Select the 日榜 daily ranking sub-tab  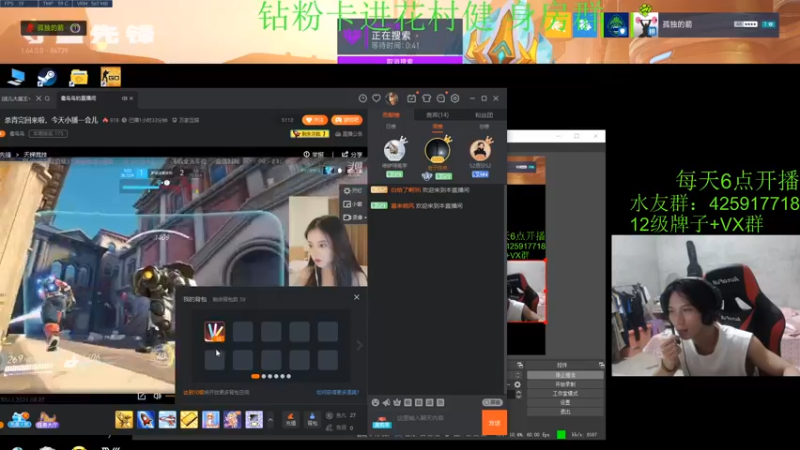[391, 126]
